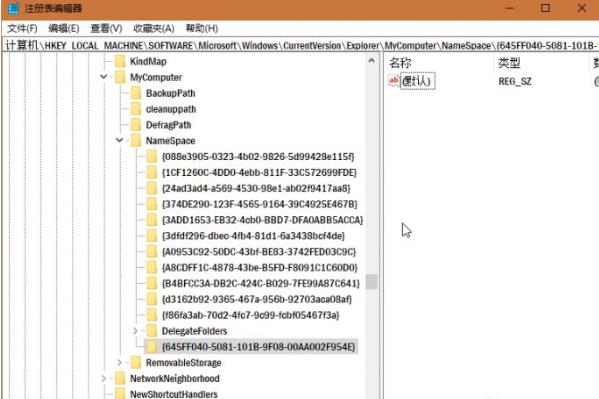Click the DelegateFolders folder icon

pos(152,331)
